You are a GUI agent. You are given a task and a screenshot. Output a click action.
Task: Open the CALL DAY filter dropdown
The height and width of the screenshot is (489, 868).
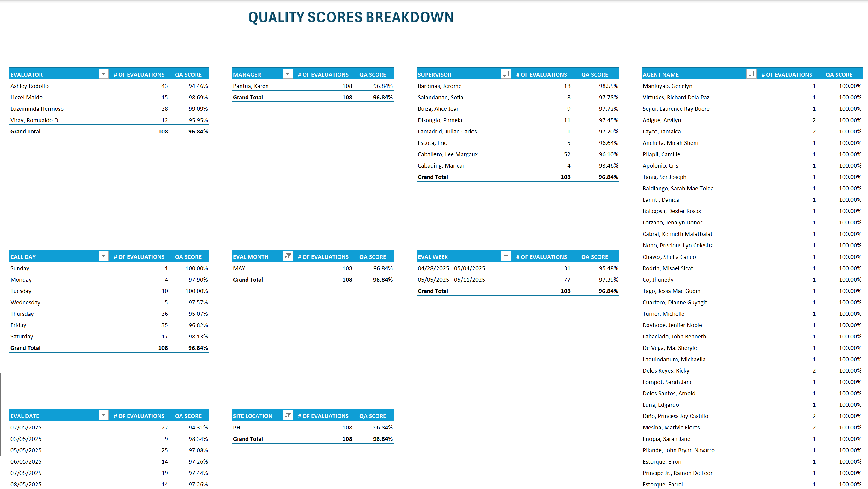pyautogui.click(x=103, y=256)
